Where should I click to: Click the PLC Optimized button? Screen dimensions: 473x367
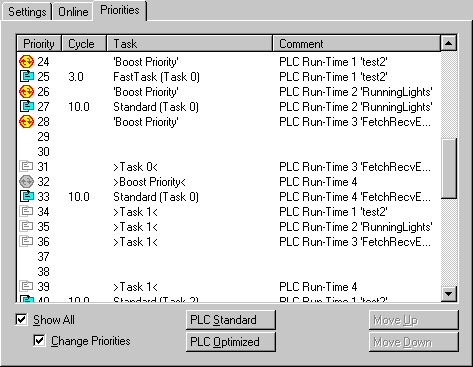231,342
